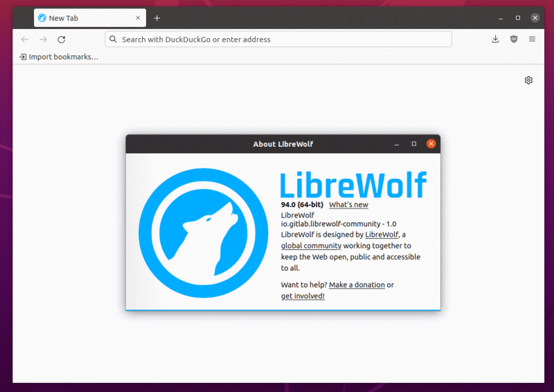Click the get involved! link
Viewport: 554px width, 392px height.
[303, 296]
